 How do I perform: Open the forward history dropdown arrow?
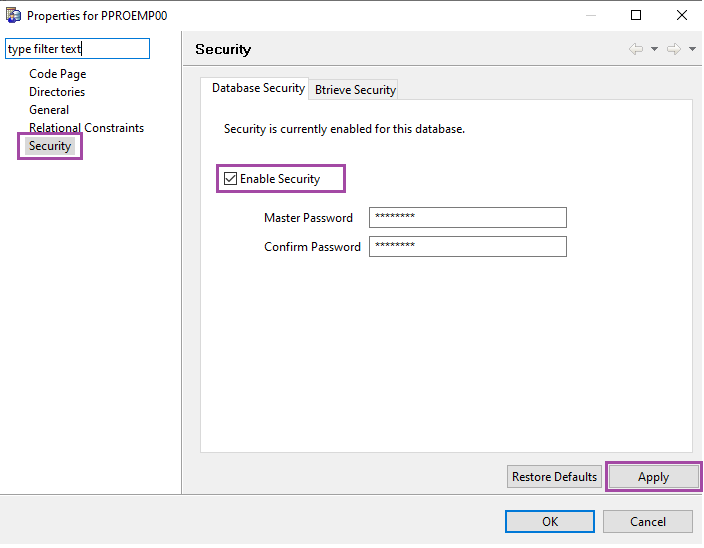[692, 49]
